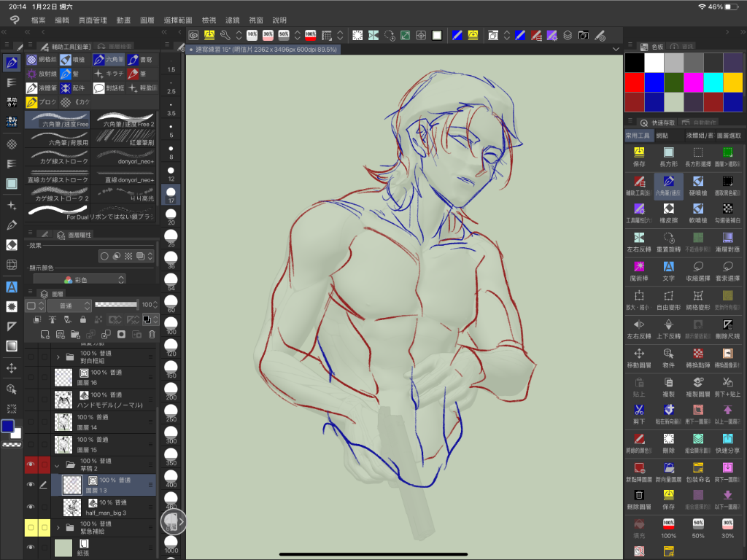Choose the 長方形 rectangle tool in quick access

(x=668, y=157)
